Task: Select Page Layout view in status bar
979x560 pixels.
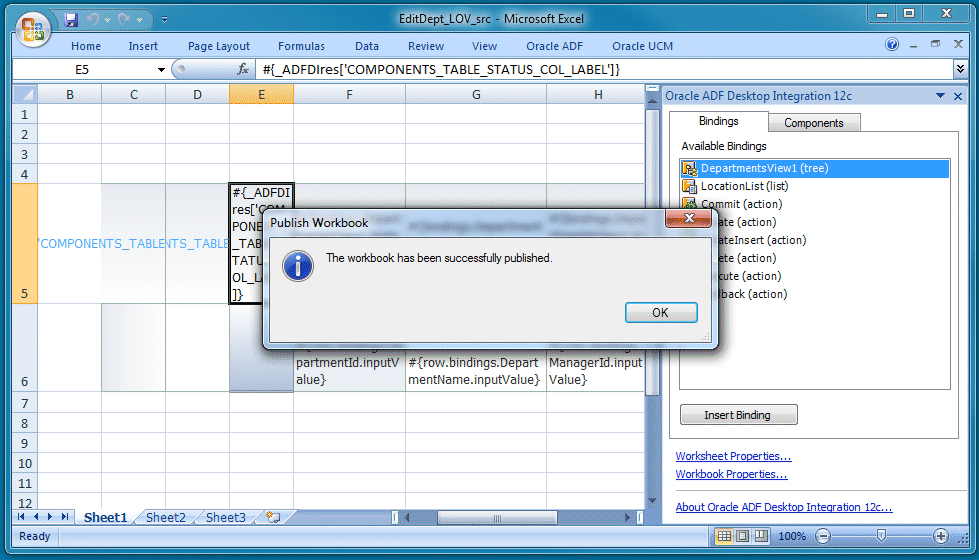Action: coord(742,536)
